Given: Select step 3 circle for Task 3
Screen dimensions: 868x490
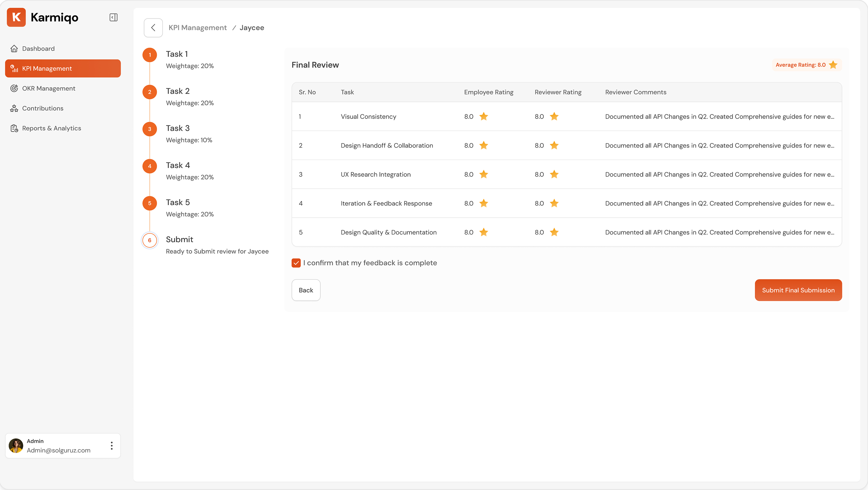Looking at the screenshot, I should [x=150, y=129].
